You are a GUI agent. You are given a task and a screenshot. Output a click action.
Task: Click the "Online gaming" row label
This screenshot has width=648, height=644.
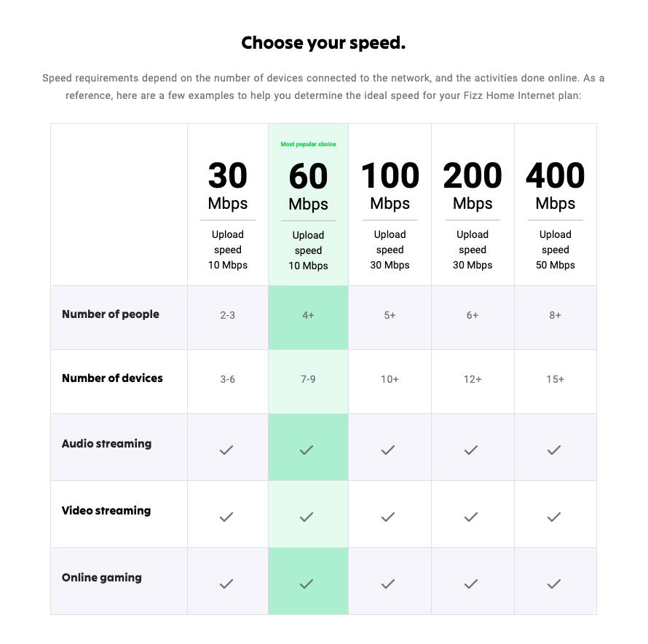click(x=102, y=578)
